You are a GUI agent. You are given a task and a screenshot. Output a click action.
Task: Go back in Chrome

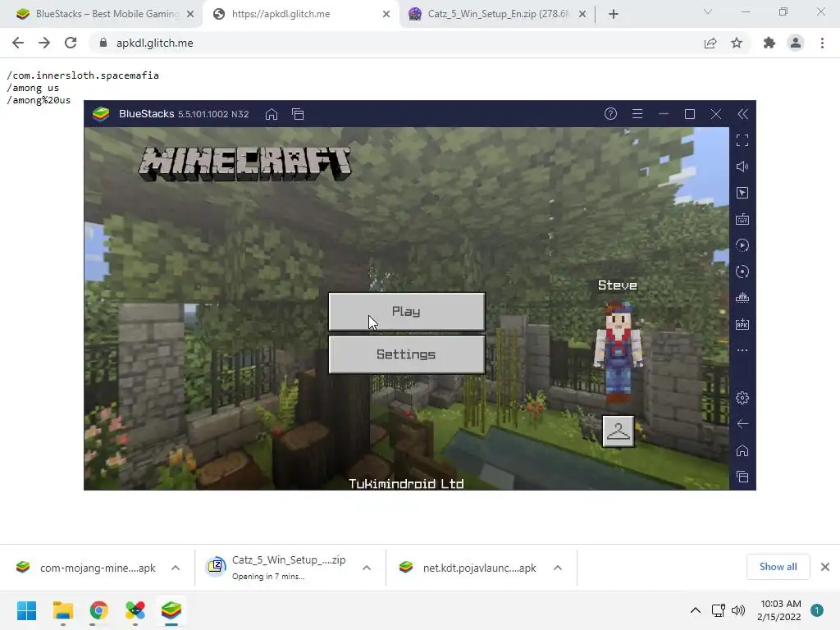18,43
